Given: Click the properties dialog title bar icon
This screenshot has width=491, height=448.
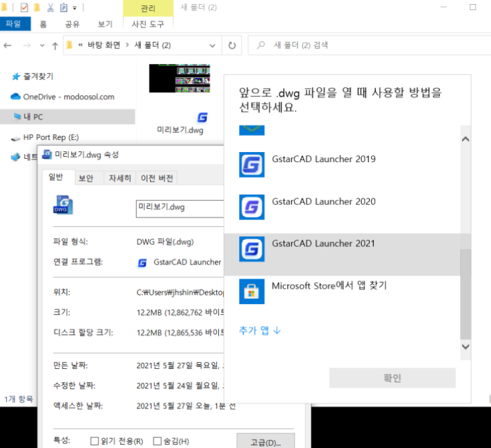Looking at the screenshot, I should (47, 154).
